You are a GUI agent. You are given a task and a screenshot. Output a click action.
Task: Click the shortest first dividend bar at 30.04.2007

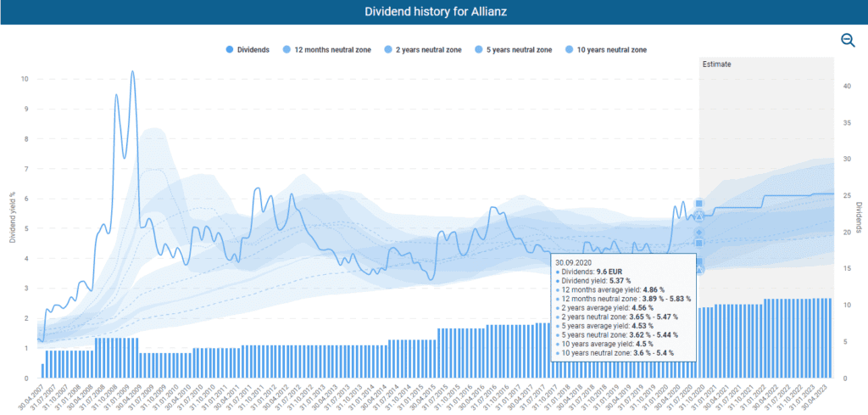[42, 371]
